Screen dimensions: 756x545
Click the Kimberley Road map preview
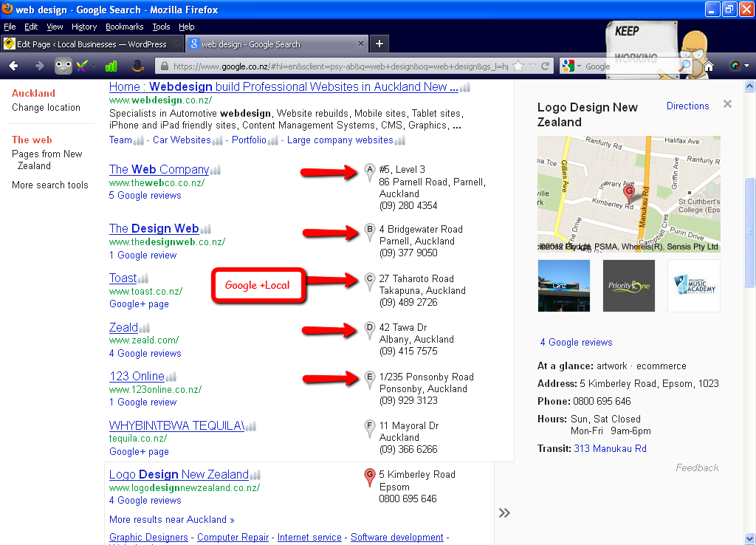click(629, 194)
